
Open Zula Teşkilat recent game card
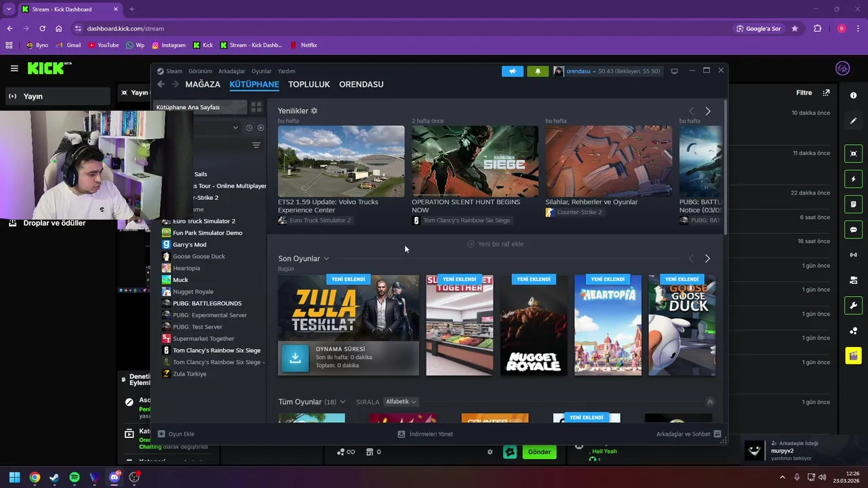[349, 307]
